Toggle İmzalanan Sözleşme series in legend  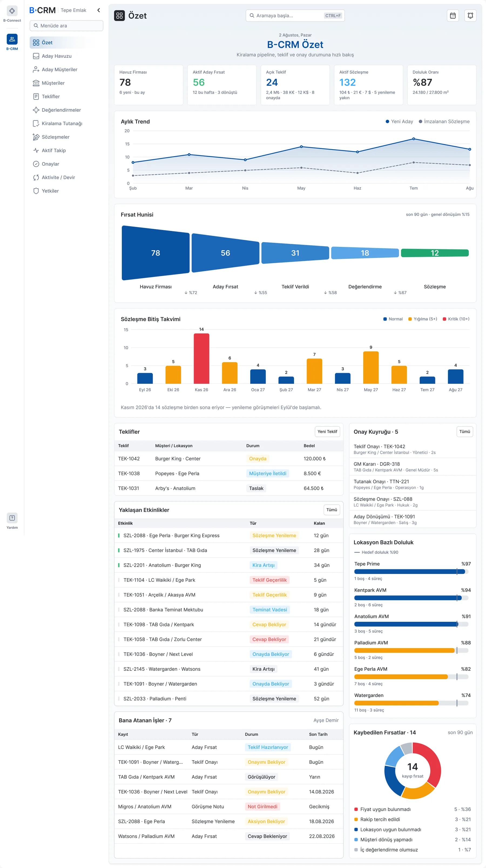pyautogui.click(x=444, y=121)
